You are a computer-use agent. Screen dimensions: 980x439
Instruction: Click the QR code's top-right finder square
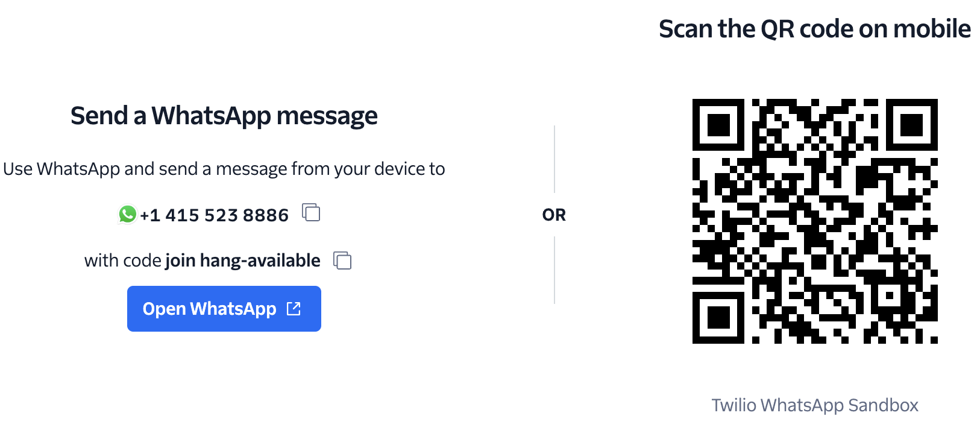[x=912, y=125]
